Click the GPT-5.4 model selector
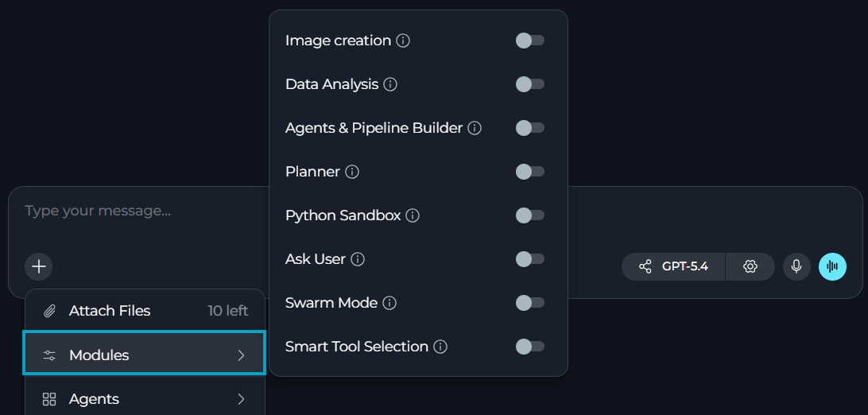 pyautogui.click(x=674, y=266)
